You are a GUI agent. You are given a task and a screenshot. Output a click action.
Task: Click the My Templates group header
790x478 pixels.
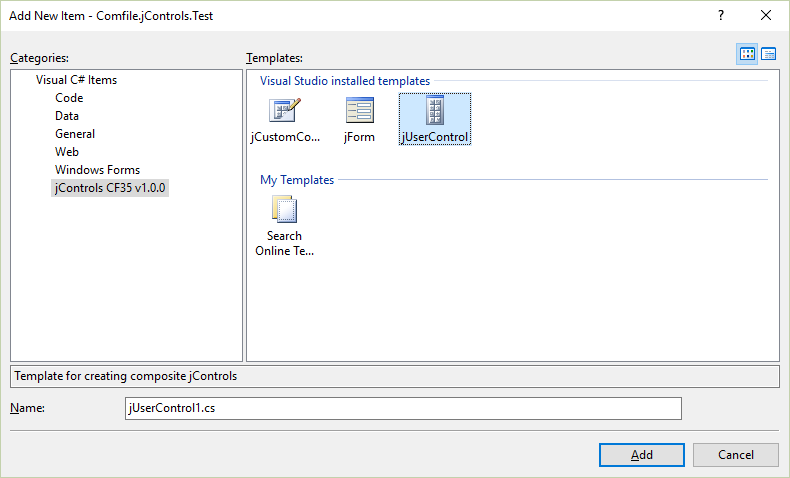pyautogui.click(x=297, y=180)
